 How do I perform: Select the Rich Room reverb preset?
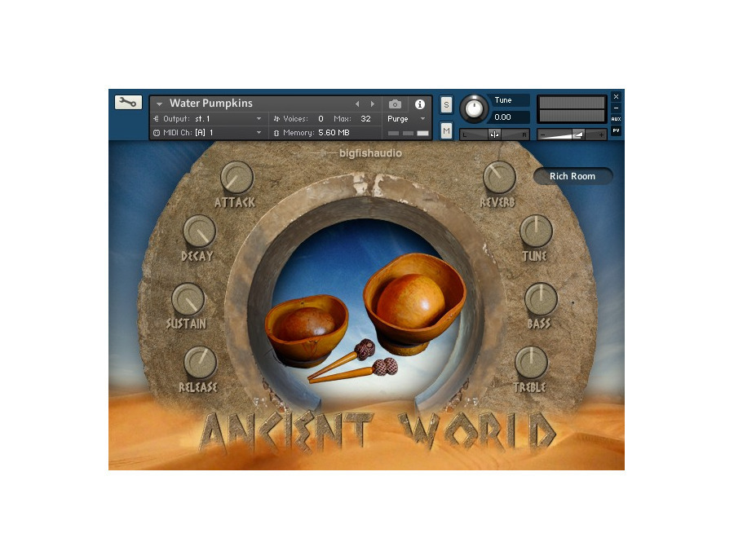pyautogui.click(x=573, y=176)
